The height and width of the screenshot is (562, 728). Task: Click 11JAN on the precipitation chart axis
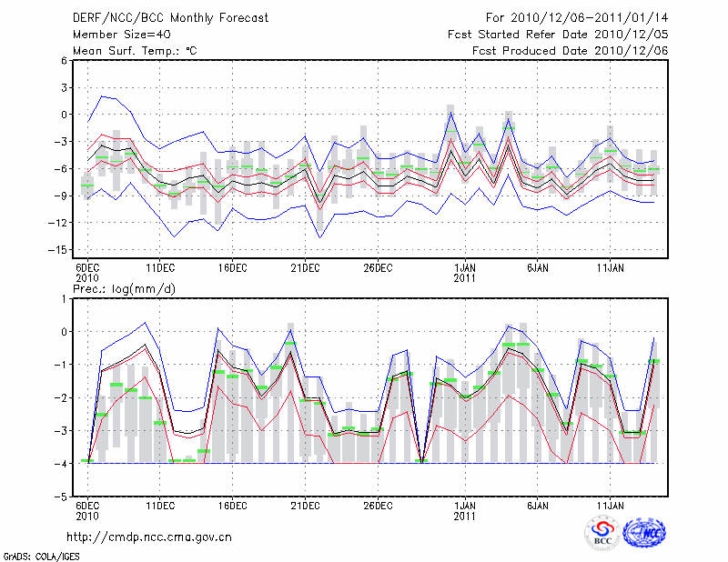pos(611,507)
